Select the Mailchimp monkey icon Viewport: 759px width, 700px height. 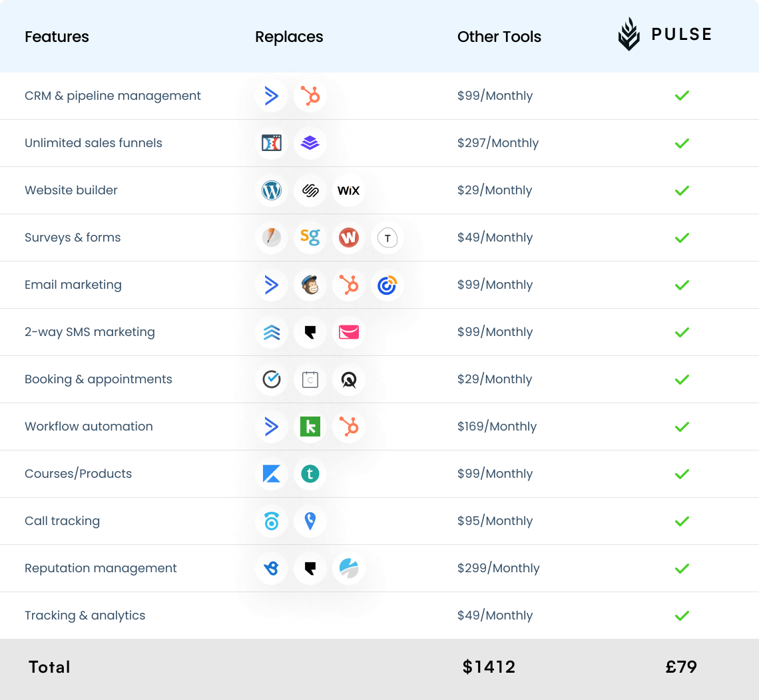pos(310,285)
